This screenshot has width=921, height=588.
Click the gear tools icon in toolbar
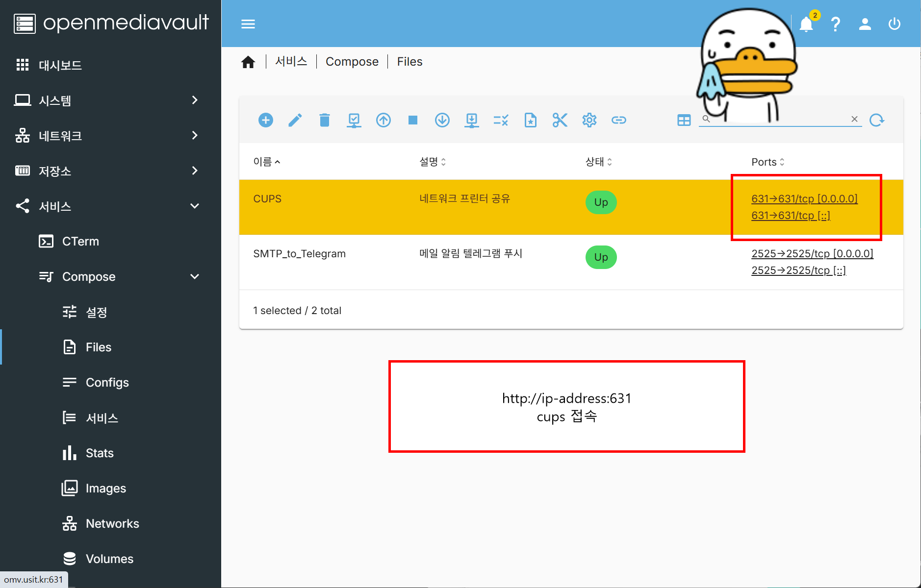pyautogui.click(x=589, y=120)
